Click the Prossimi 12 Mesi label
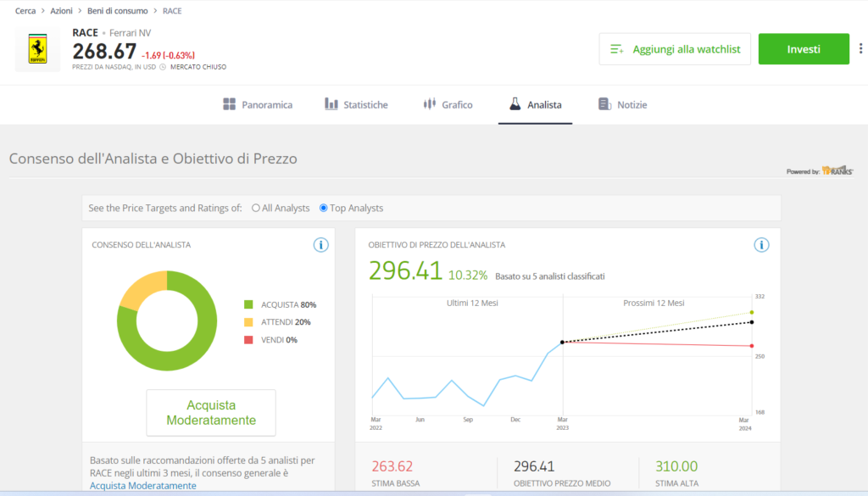This screenshot has width=868, height=496. 654,303
